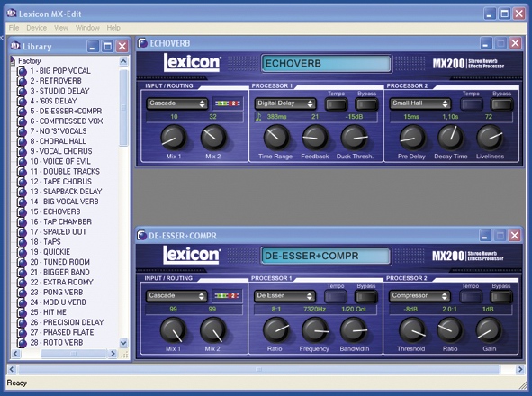Click the BIG POP VOCAL preset icon
The height and width of the screenshot is (396, 532).
22,71
